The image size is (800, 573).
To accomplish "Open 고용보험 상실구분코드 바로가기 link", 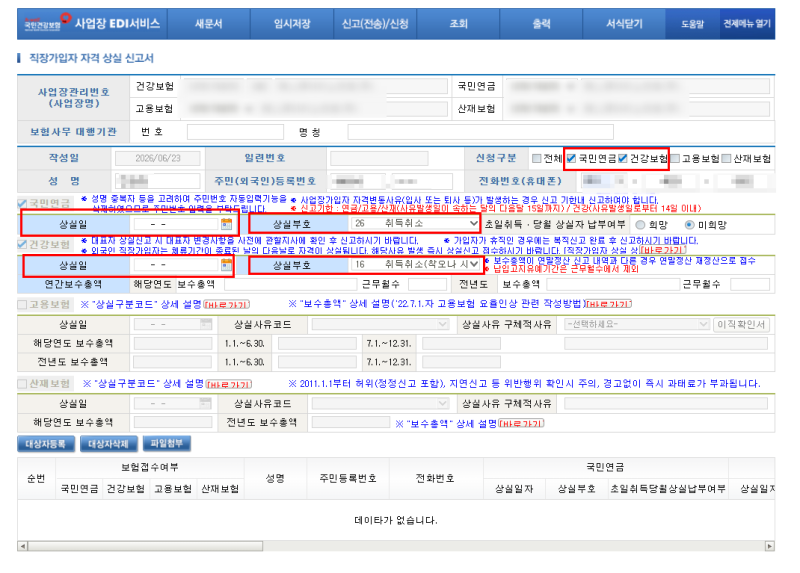I will (x=227, y=305).
